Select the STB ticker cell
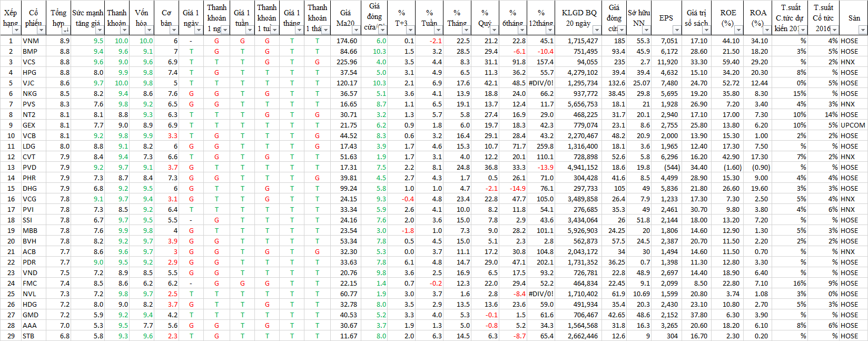This screenshot has width=868, height=341. click(x=34, y=336)
